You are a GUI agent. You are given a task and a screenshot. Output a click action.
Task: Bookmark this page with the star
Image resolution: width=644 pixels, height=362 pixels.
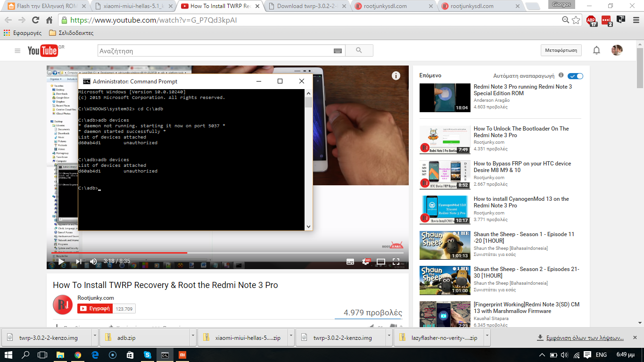576,20
